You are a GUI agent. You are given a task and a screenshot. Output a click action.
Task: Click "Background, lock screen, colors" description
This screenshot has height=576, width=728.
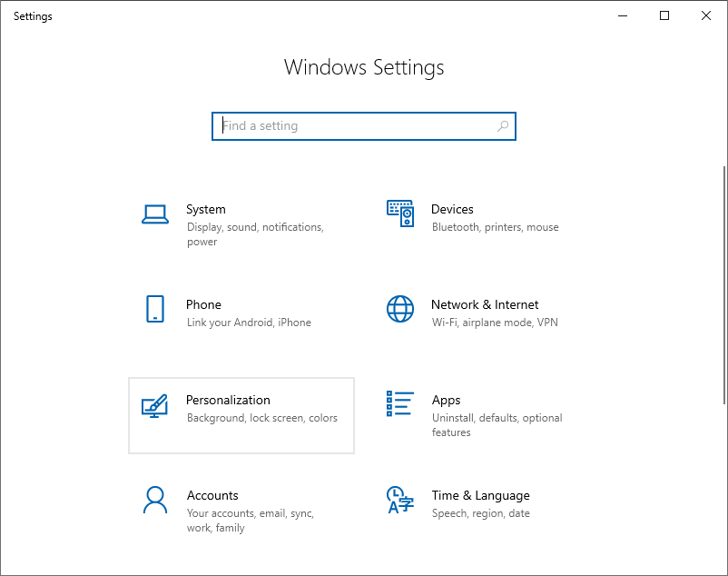(x=261, y=418)
